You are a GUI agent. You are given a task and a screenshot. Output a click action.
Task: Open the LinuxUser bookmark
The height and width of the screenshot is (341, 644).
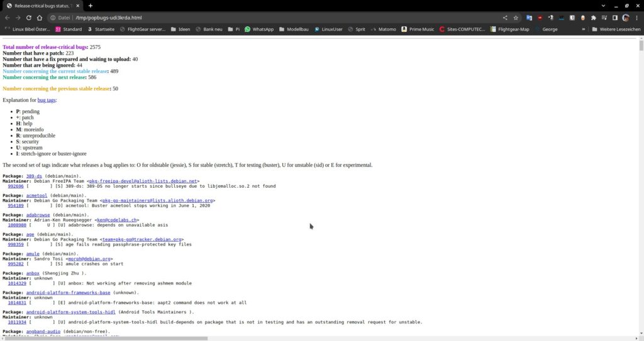(328, 29)
